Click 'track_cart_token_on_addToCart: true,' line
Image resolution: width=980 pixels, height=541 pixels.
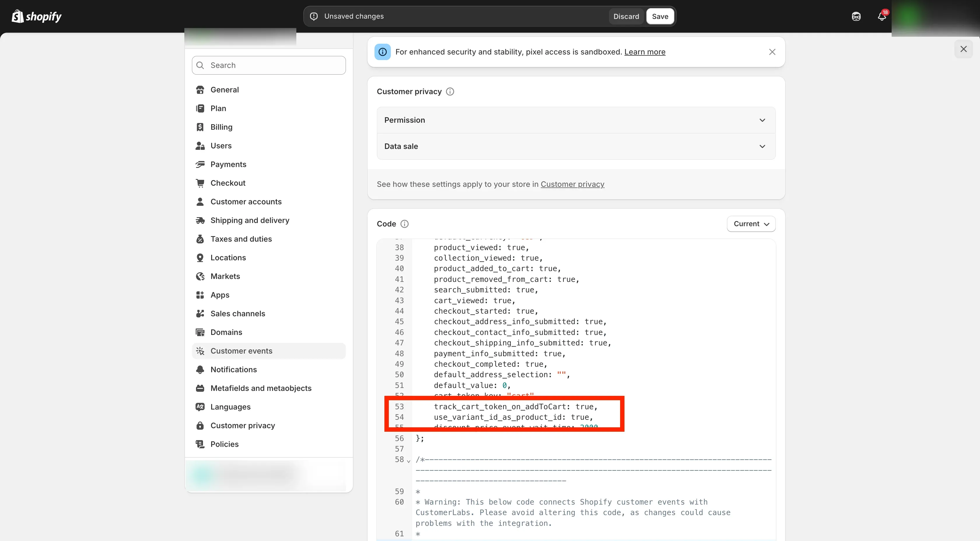coord(515,406)
